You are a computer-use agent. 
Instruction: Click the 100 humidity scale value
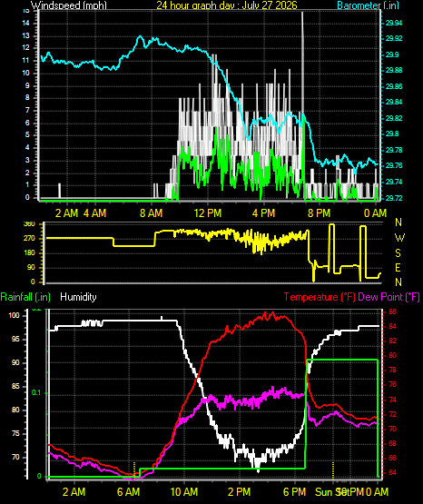[15, 315]
